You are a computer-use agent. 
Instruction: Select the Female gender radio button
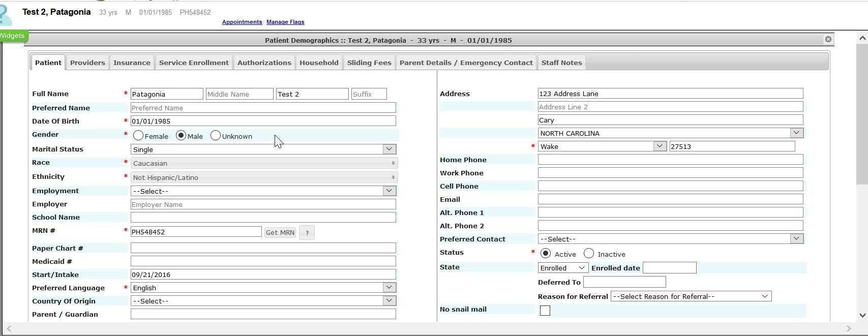pyautogui.click(x=138, y=136)
